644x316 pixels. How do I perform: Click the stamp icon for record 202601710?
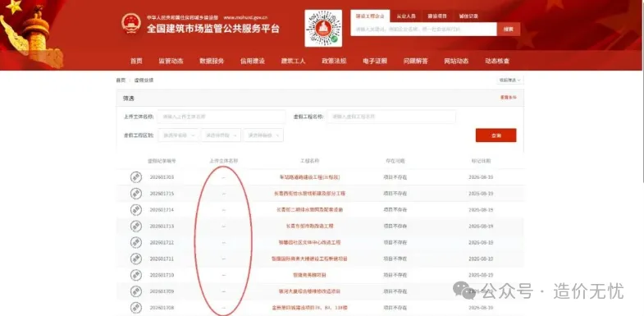pyautogui.click(x=136, y=275)
